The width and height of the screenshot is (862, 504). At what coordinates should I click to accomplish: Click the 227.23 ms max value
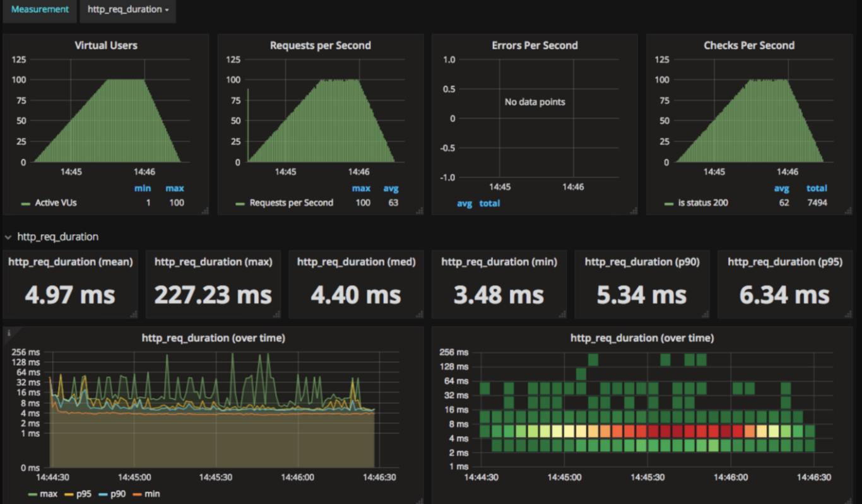pyautogui.click(x=213, y=295)
